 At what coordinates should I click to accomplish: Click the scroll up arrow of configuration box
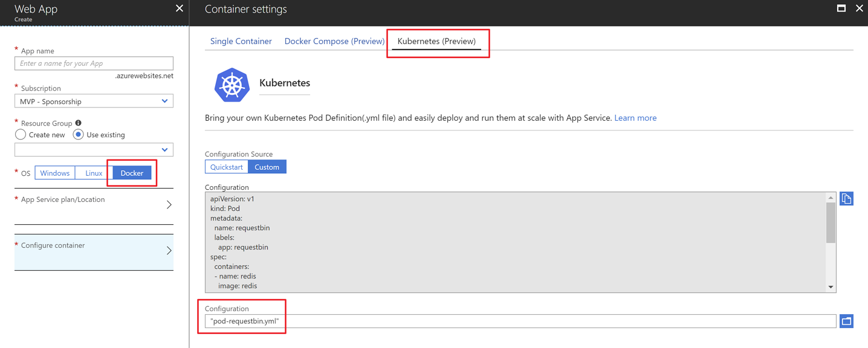tap(831, 198)
